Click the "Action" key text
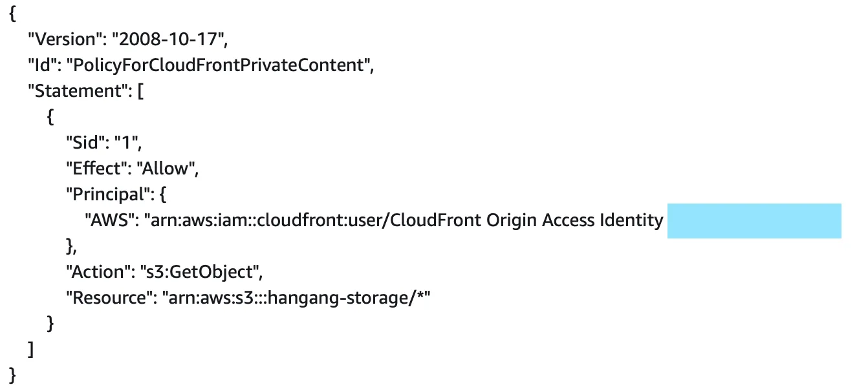 pos(96,272)
